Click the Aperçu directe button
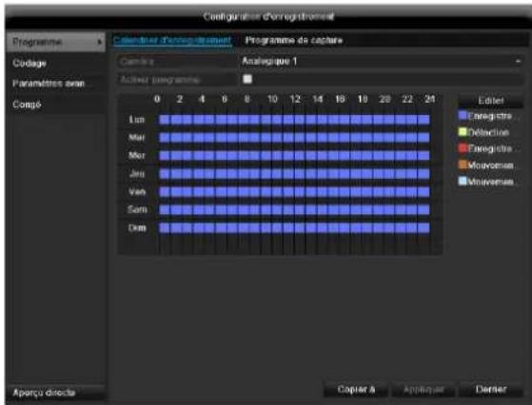The image size is (532, 405). point(55,393)
